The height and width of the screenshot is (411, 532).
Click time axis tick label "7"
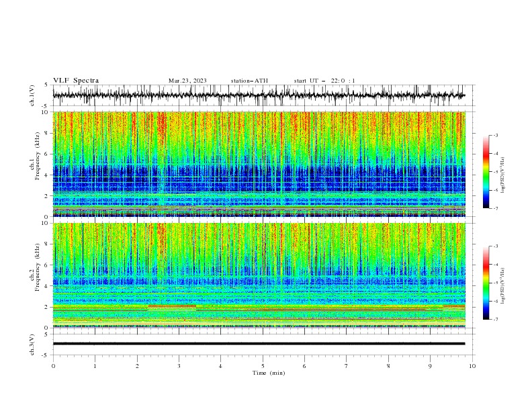click(x=347, y=366)
